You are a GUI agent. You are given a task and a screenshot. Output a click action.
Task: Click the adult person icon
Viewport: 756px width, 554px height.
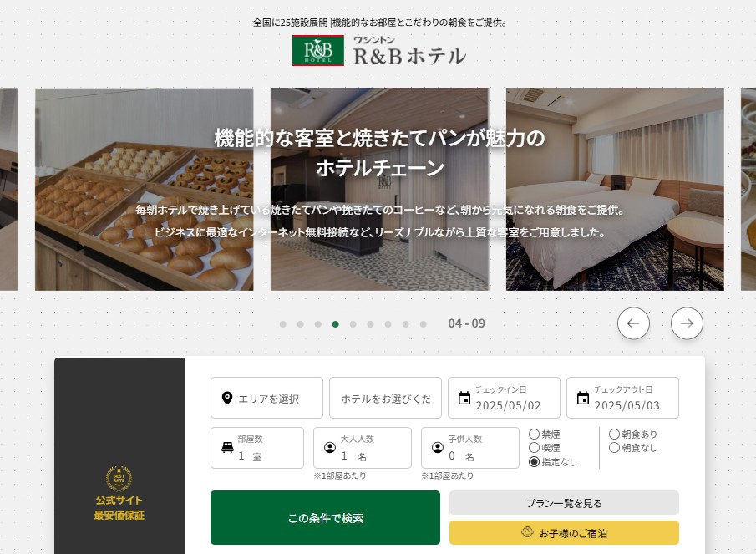[330, 447]
